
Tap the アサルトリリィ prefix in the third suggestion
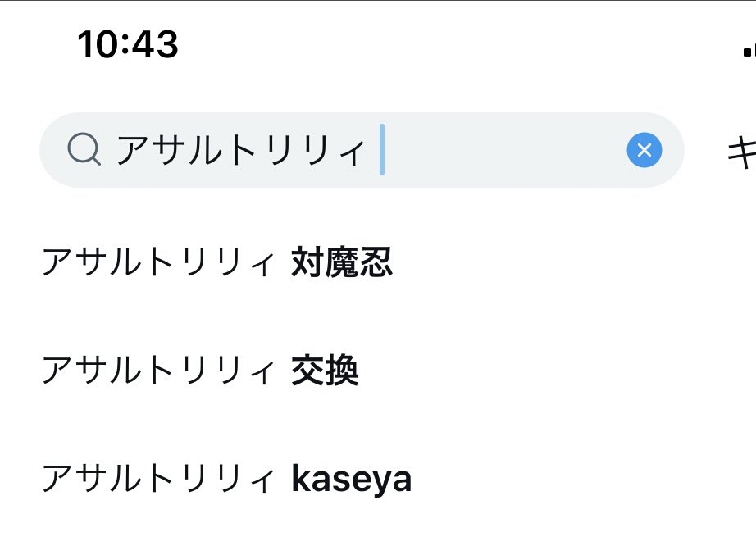point(157,479)
